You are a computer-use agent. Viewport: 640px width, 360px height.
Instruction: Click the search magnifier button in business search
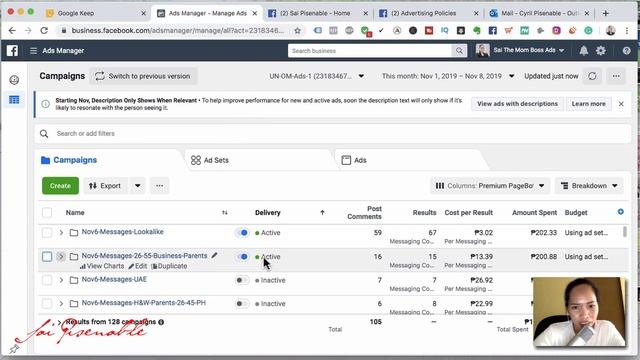(459, 51)
